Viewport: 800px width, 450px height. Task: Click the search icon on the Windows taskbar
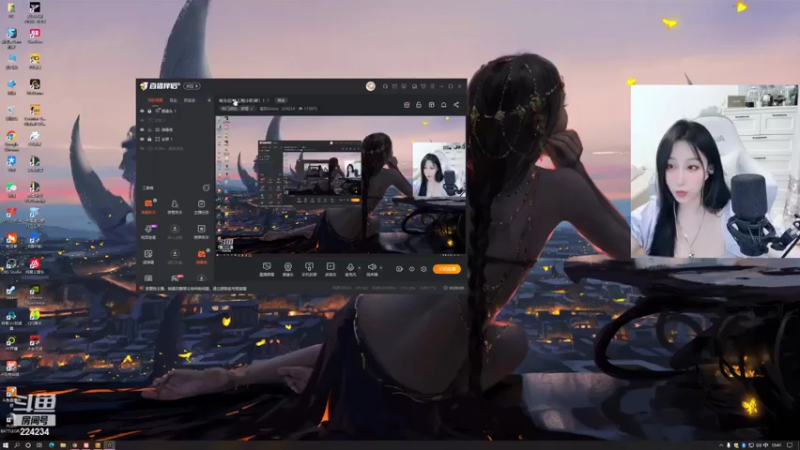point(17,445)
